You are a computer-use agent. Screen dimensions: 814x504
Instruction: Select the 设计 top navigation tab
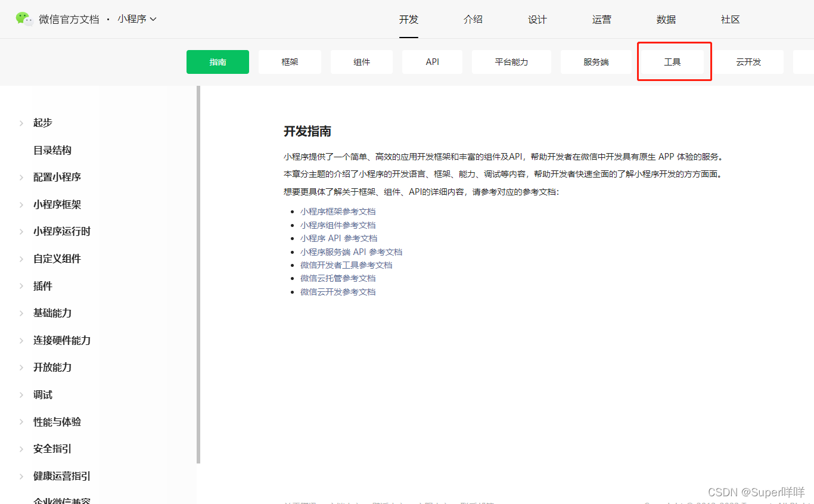[538, 20]
